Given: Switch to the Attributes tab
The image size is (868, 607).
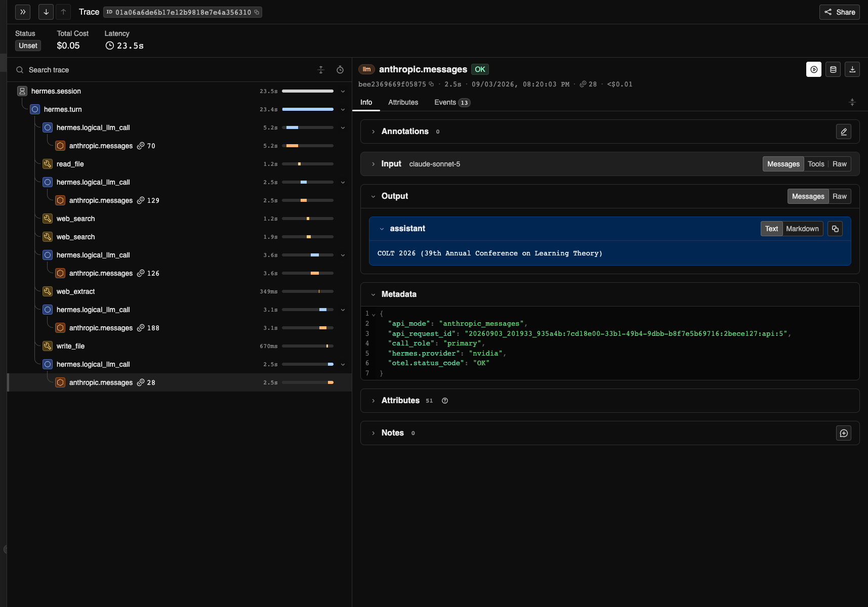Looking at the screenshot, I should coord(403,102).
